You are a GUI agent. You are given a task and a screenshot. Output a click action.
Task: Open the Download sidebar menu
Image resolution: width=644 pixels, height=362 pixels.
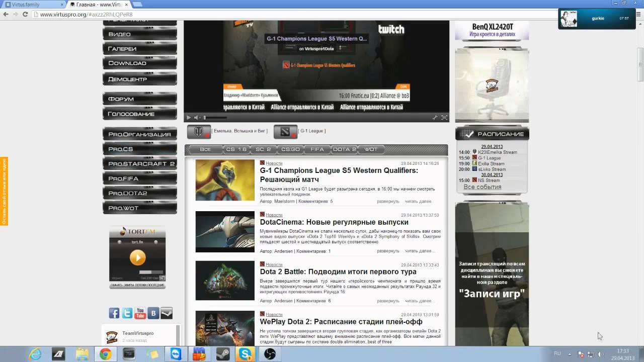tap(140, 63)
